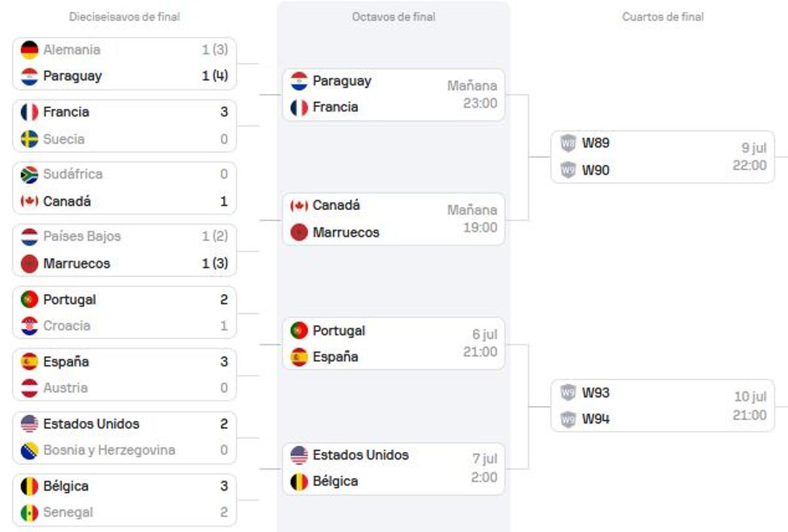Open the Portugal vs España match on 6 jul
Screen dimensions: 788x532
[394, 344]
